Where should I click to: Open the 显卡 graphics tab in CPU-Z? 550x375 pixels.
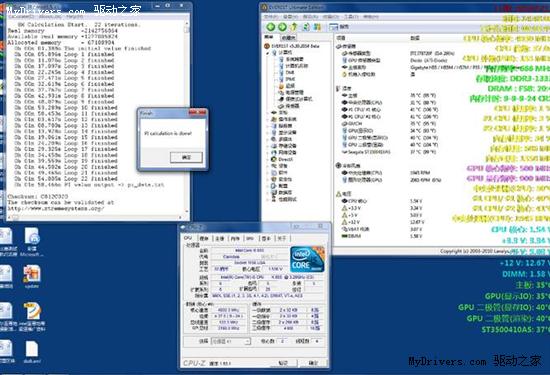click(x=266, y=239)
